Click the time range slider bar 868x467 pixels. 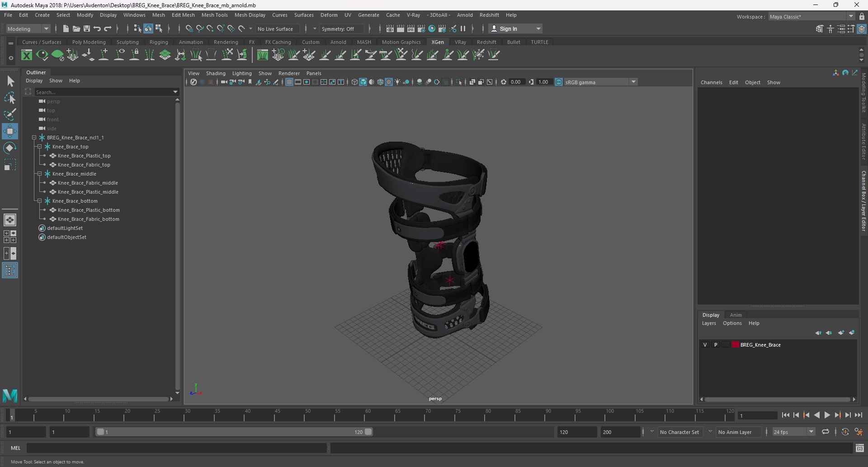[234, 432]
